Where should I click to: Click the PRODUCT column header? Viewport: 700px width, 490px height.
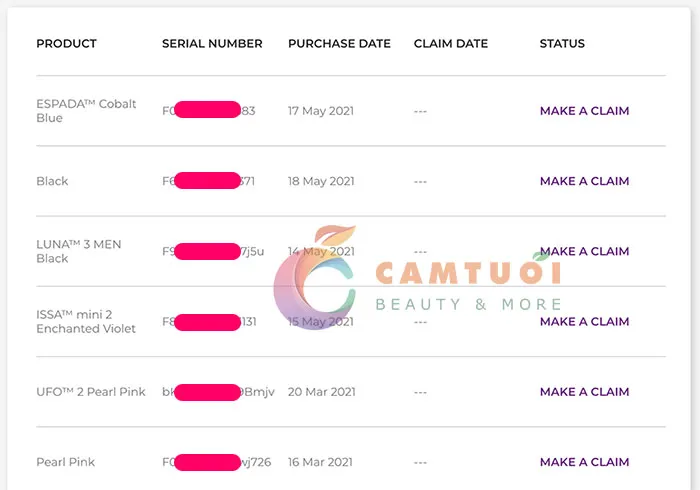[x=66, y=44]
